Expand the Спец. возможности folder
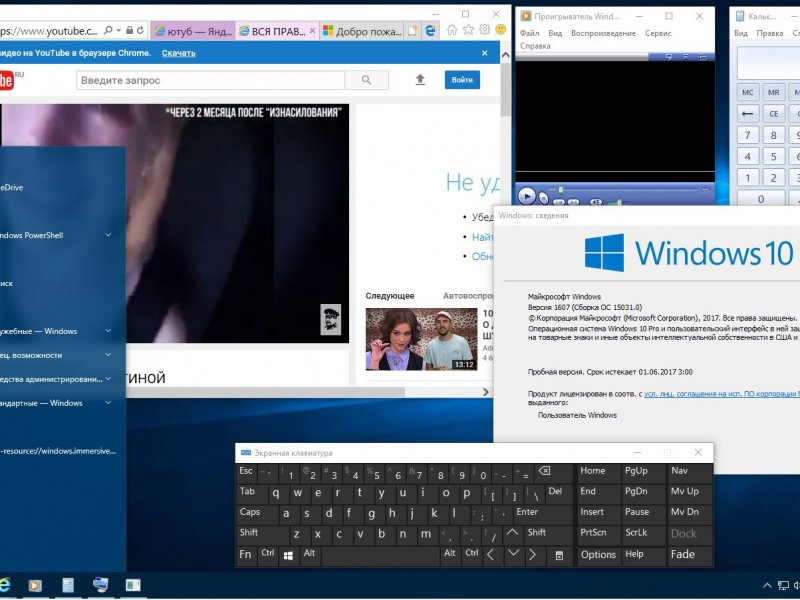Image resolution: width=800 pixels, height=600 pixels. pyautogui.click(x=108, y=355)
